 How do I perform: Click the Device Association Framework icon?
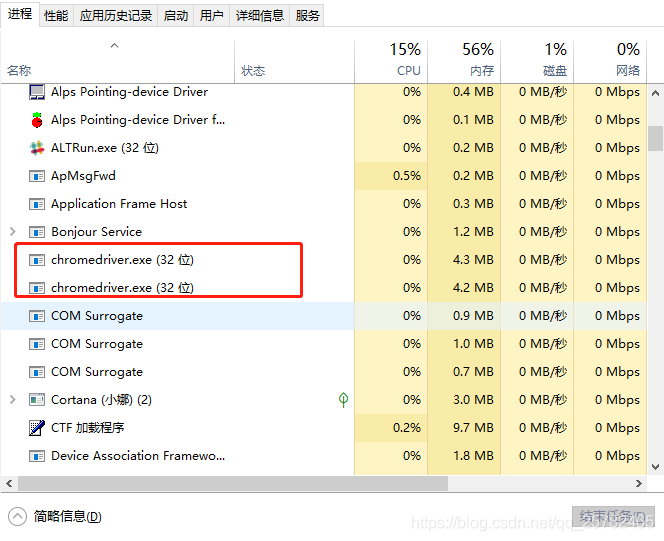37,456
